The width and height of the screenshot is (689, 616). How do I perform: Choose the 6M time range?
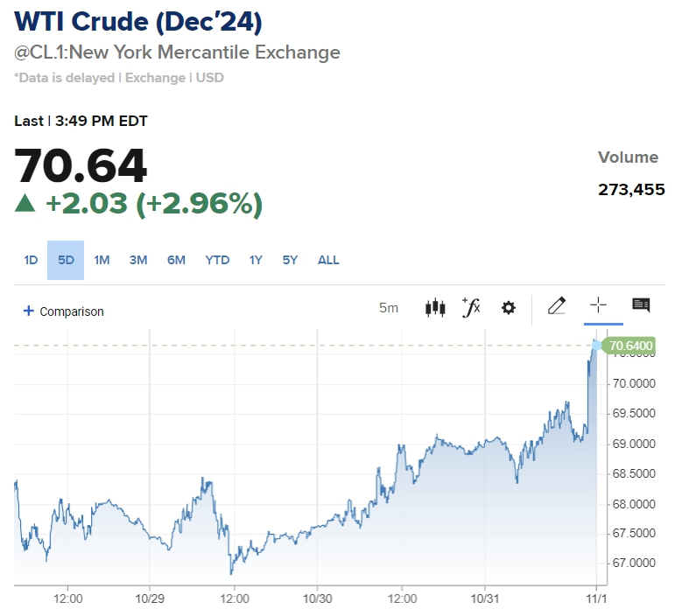click(x=176, y=260)
